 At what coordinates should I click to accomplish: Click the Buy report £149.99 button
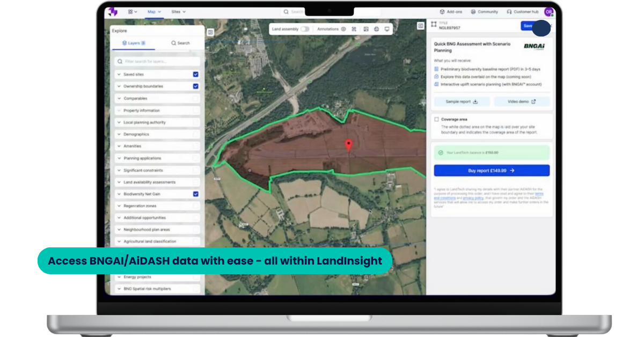(x=492, y=170)
